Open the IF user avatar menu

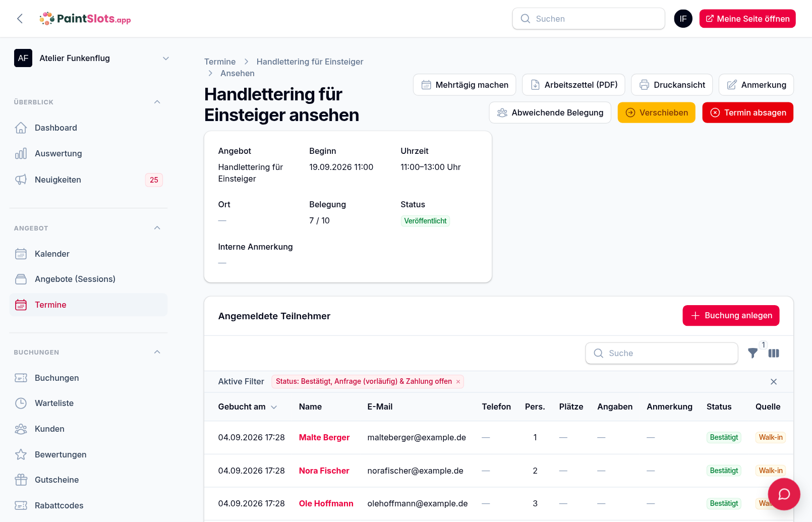(x=683, y=19)
